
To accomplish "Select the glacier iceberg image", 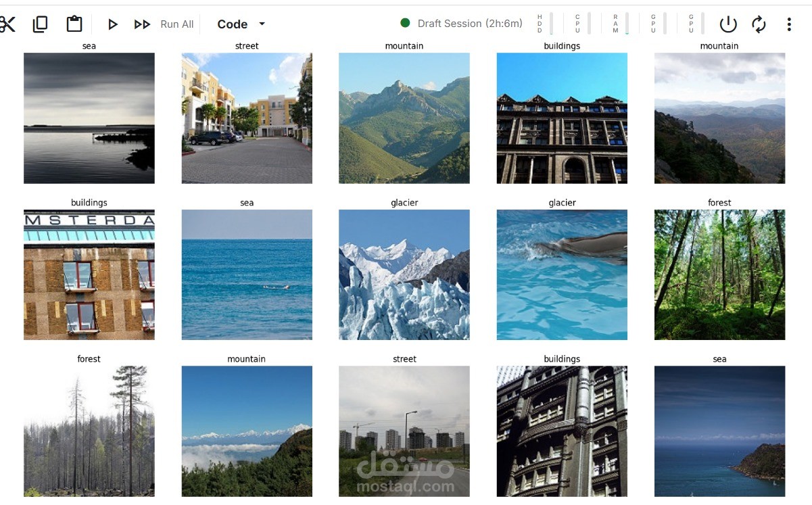I will 404,274.
